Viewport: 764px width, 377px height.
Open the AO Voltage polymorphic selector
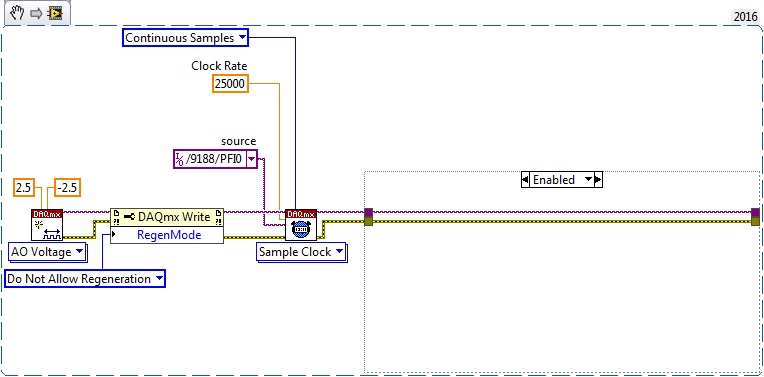tap(47, 252)
